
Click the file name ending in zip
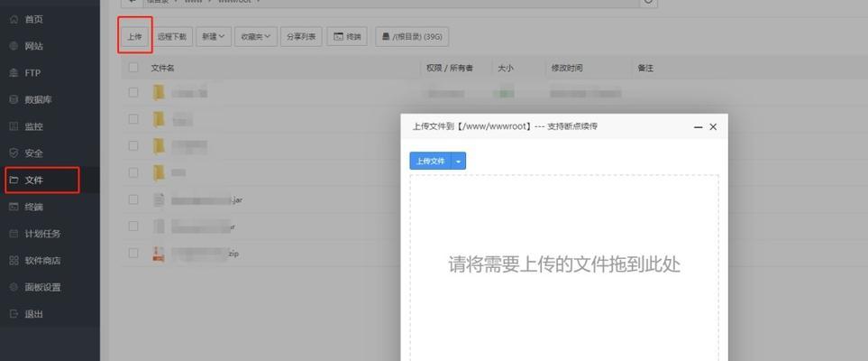[205, 254]
